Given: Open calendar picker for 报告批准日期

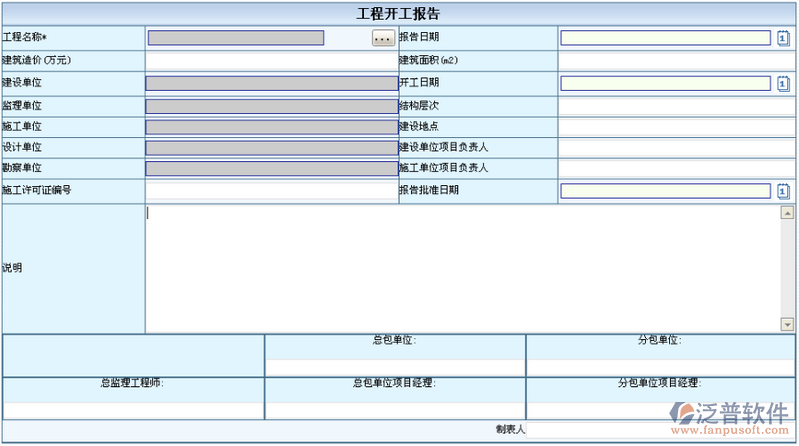Looking at the screenshot, I should (783, 191).
